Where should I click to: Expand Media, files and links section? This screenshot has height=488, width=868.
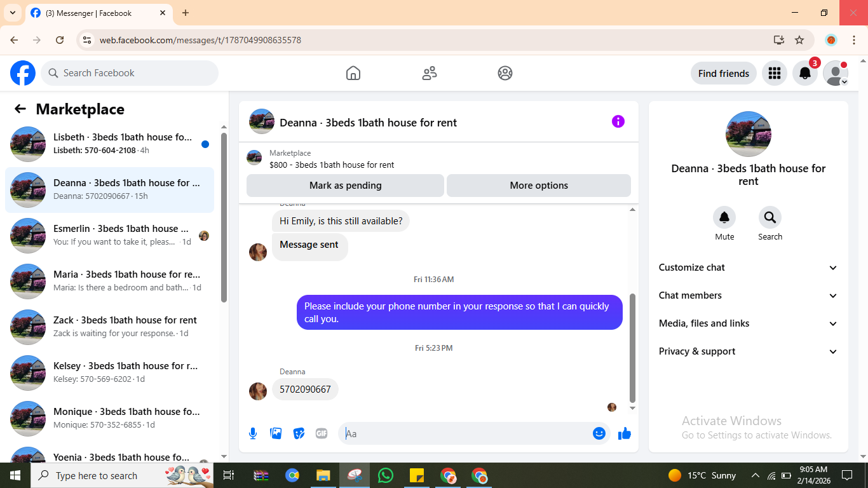(749, 323)
